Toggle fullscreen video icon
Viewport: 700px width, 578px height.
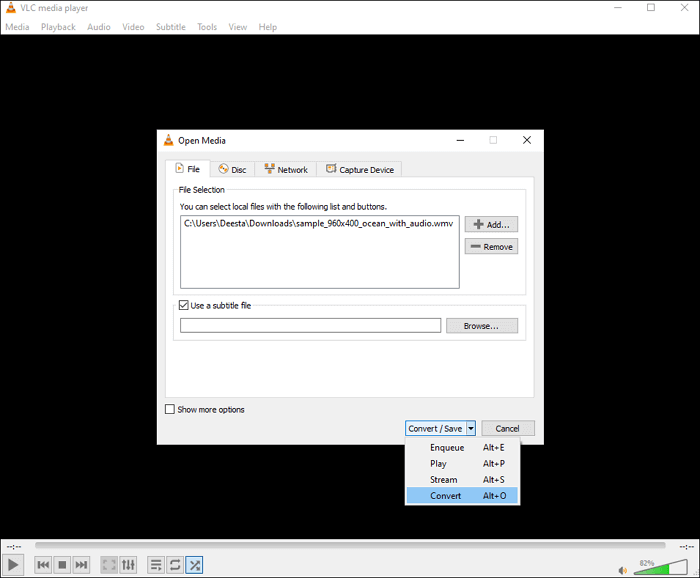109,565
